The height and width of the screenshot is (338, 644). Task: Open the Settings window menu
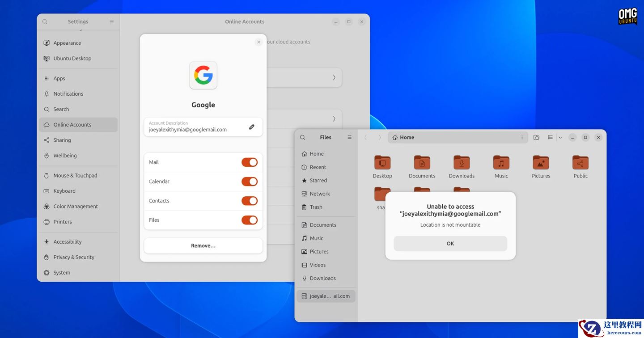[111, 21]
